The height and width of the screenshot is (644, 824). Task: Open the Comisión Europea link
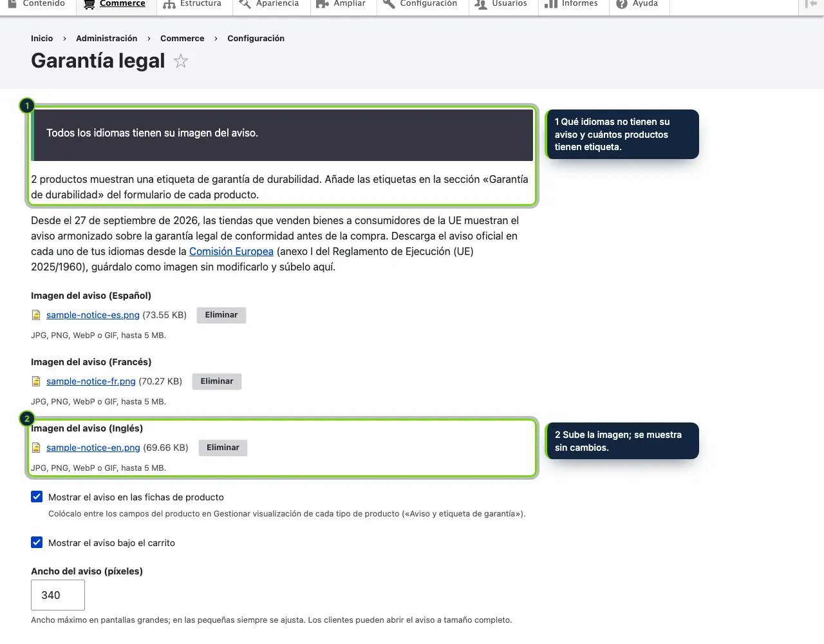point(231,252)
